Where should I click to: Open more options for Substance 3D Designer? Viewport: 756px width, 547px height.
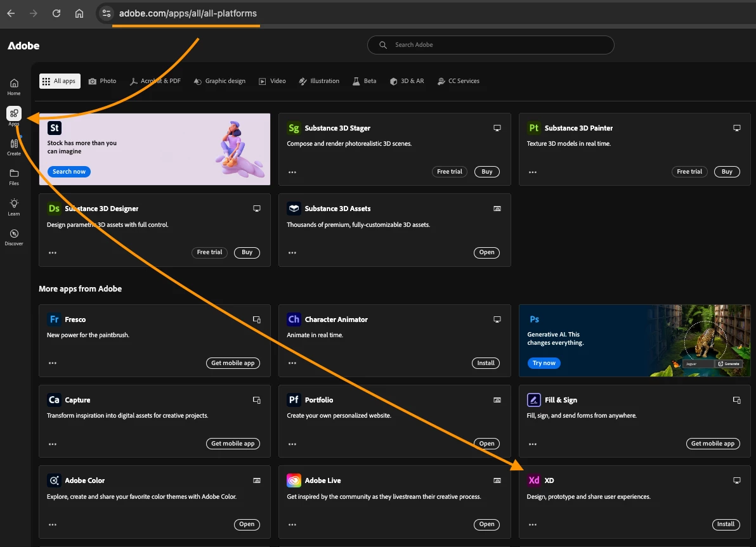(x=53, y=252)
